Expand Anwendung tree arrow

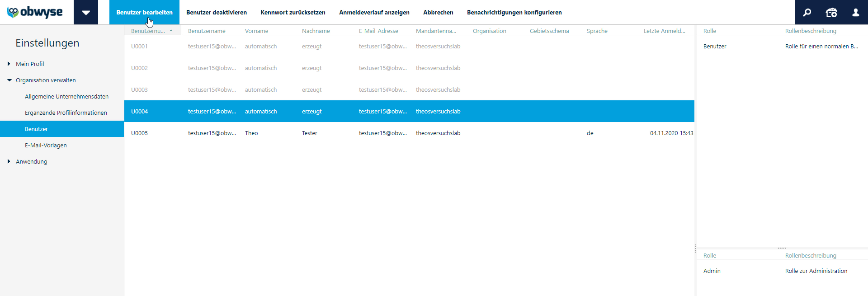(9, 161)
